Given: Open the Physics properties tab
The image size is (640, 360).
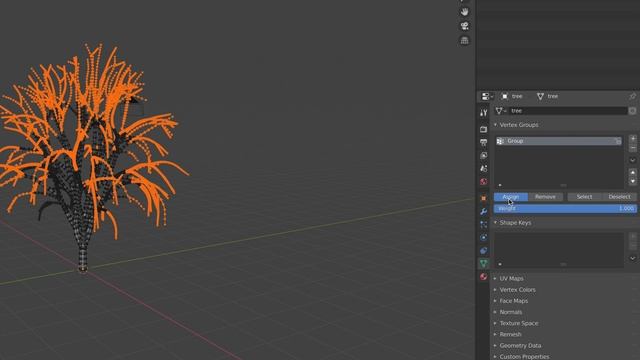Looking at the screenshot, I should coord(483,238).
